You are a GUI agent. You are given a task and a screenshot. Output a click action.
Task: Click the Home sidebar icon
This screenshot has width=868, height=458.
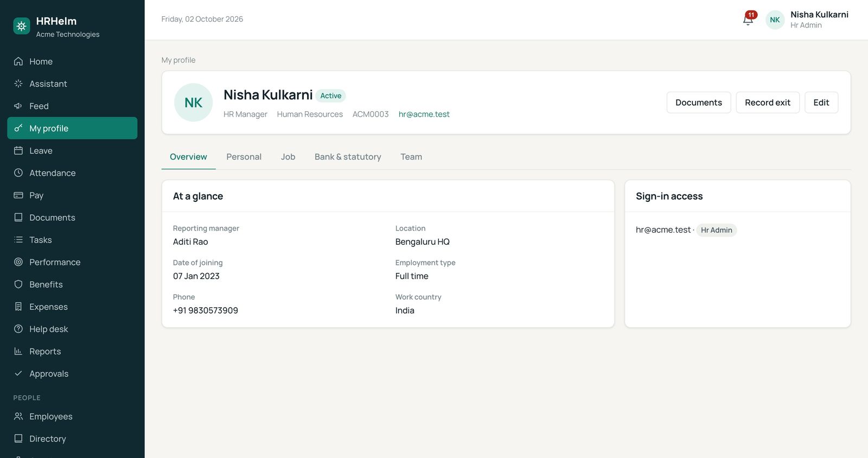[x=18, y=61]
